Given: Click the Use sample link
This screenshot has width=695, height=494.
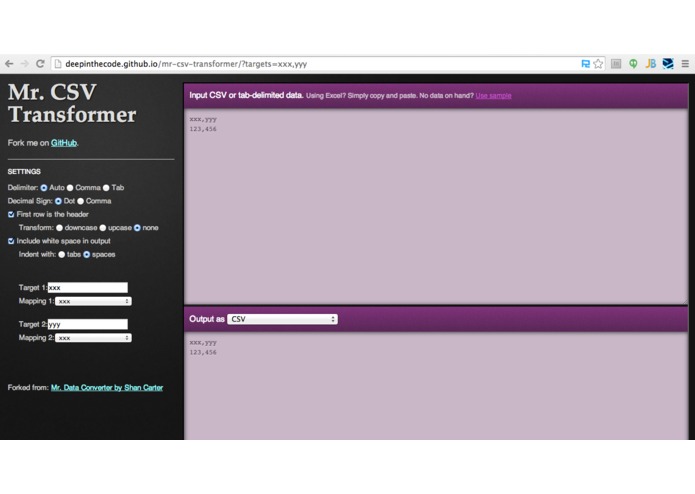Looking at the screenshot, I should click(493, 96).
